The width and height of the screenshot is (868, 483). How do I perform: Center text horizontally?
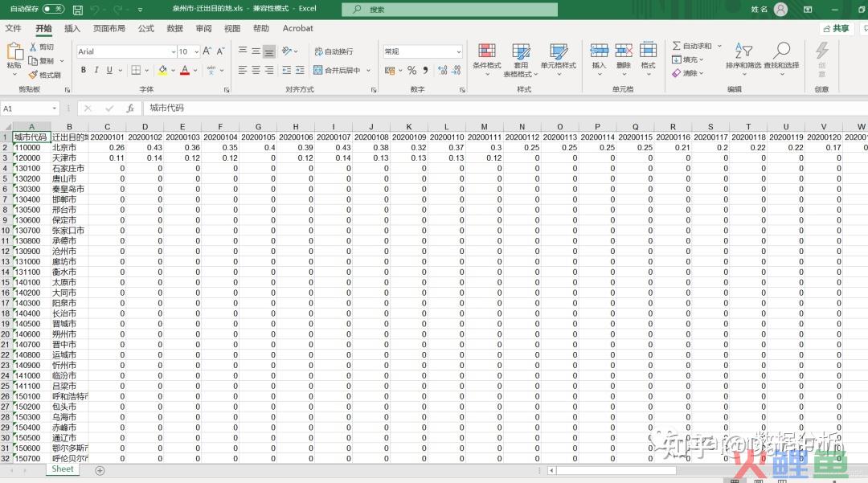256,70
